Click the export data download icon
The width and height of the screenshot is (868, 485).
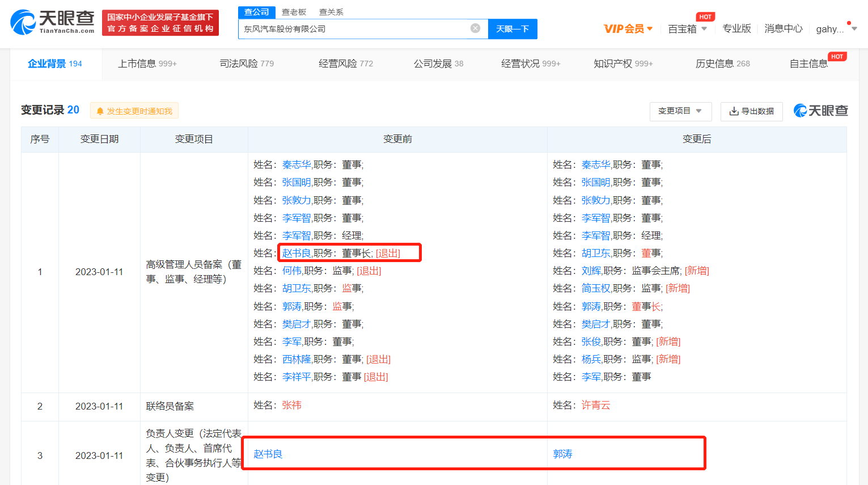[x=734, y=111]
